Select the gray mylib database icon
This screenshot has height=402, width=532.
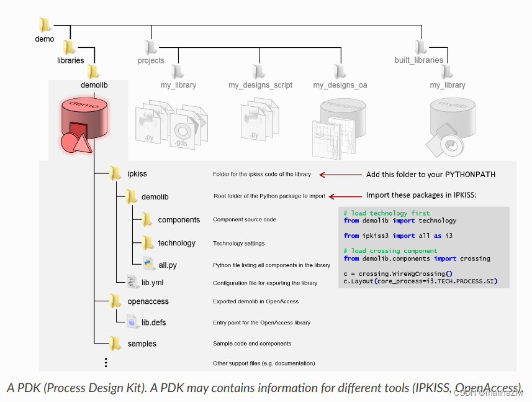pos(453,117)
